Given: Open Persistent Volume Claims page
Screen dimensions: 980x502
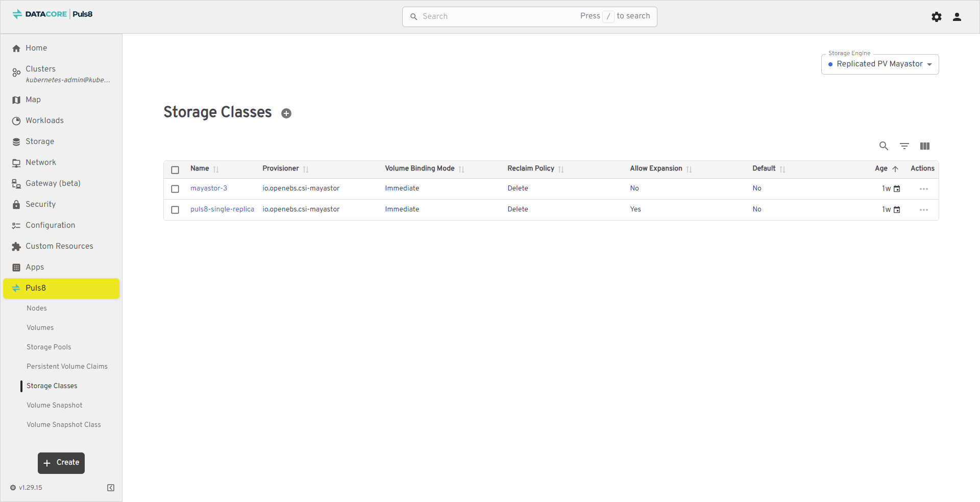Looking at the screenshot, I should coord(67,367).
